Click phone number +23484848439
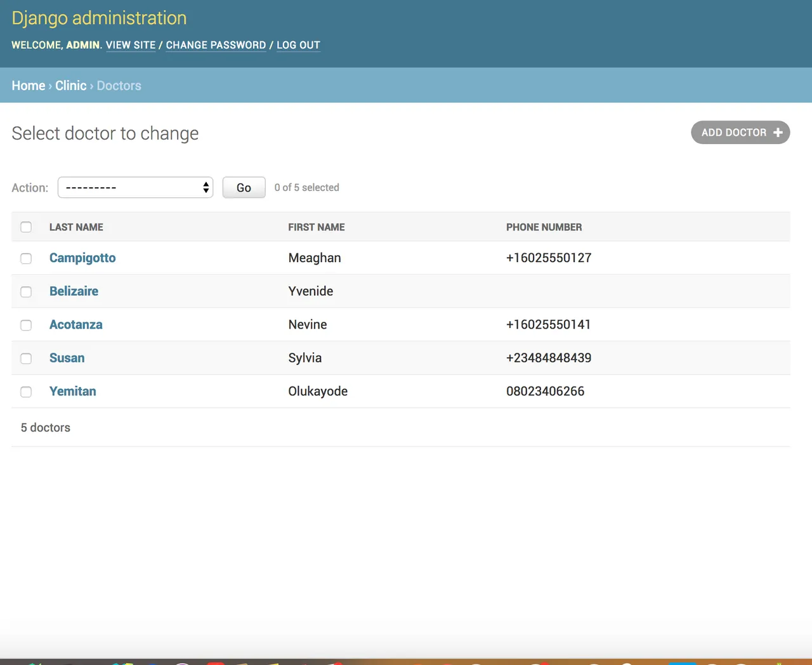Screen dimensions: 812x665 [549, 358]
